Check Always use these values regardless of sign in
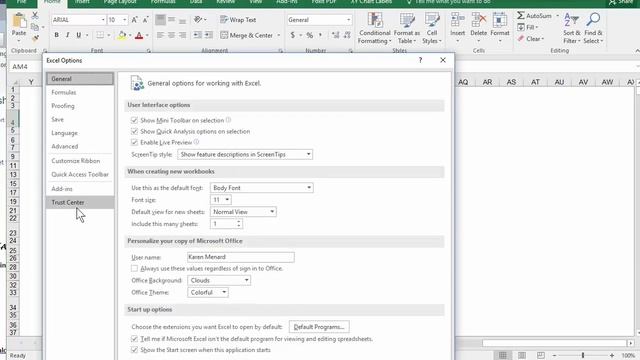Viewport: 640px width, 360px height. click(134, 268)
